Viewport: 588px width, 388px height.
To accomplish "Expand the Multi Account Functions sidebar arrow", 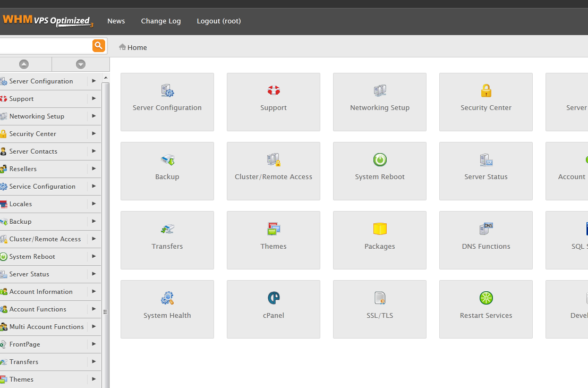I will click(x=93, y=326).
